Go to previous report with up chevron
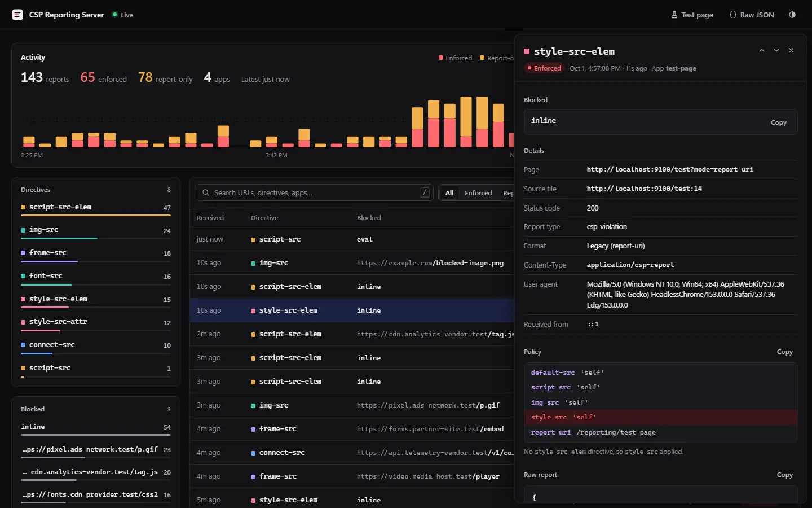Screen dimensions: 812x508 tap(762, 50)
